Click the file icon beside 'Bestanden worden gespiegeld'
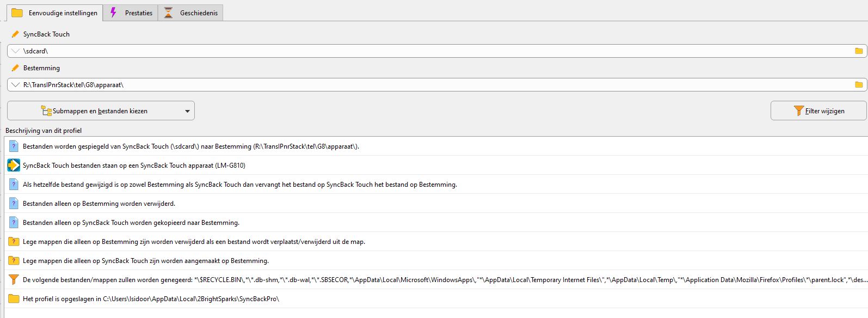Image resolution: width=868 pixels, height=318 pixels. (14, 146)
